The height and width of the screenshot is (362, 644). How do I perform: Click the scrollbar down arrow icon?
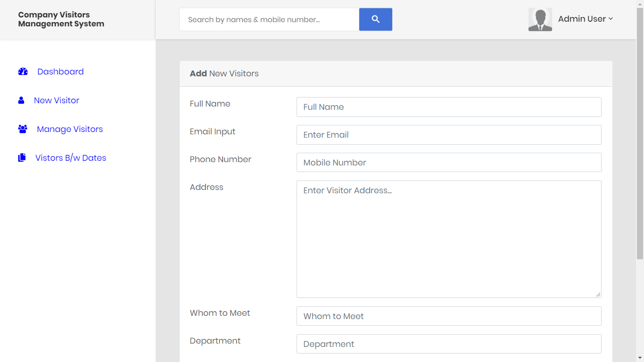click(x=640, y=357)
